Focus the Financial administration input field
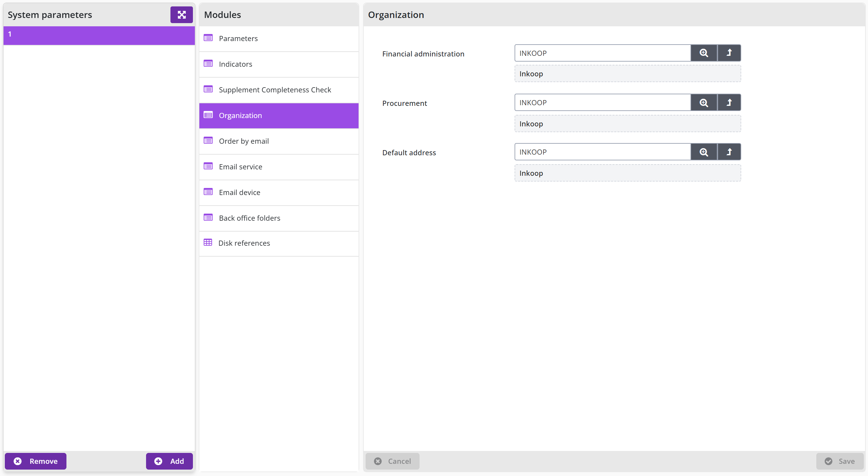 (603, 53)
